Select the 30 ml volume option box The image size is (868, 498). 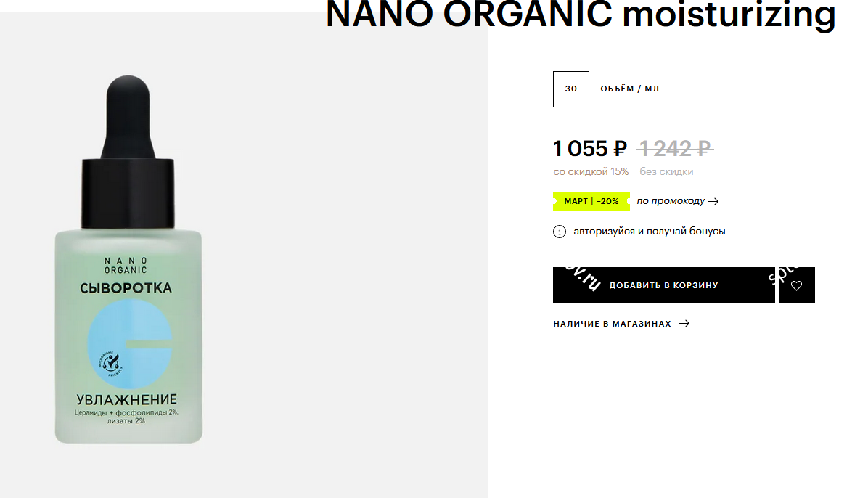[570, 89]
